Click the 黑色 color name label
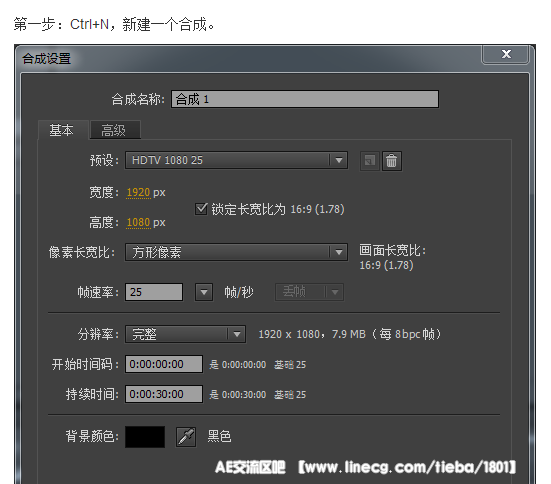The width and height of the screenshot is (551, 484). (219, 437)
